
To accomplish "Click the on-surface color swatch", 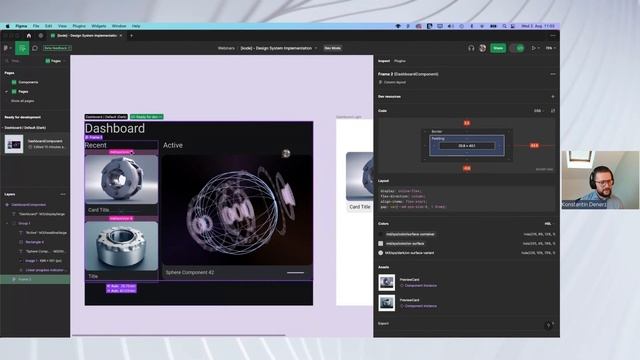I will pyautogui.click(x=381, y=244).
